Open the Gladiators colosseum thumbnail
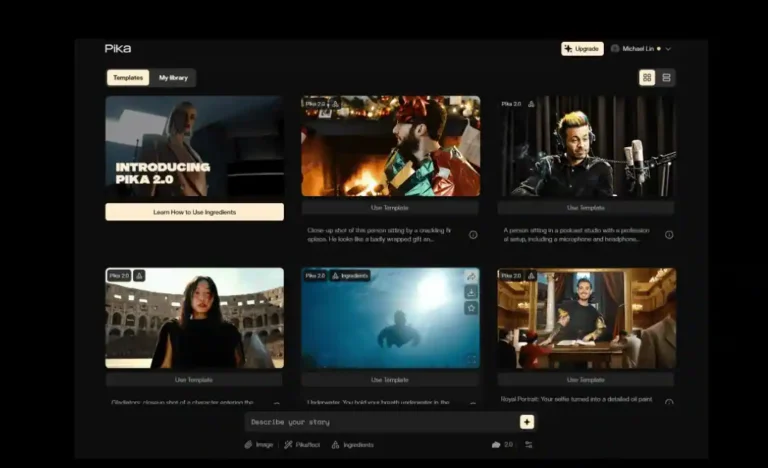 click(x=194, y=318)
